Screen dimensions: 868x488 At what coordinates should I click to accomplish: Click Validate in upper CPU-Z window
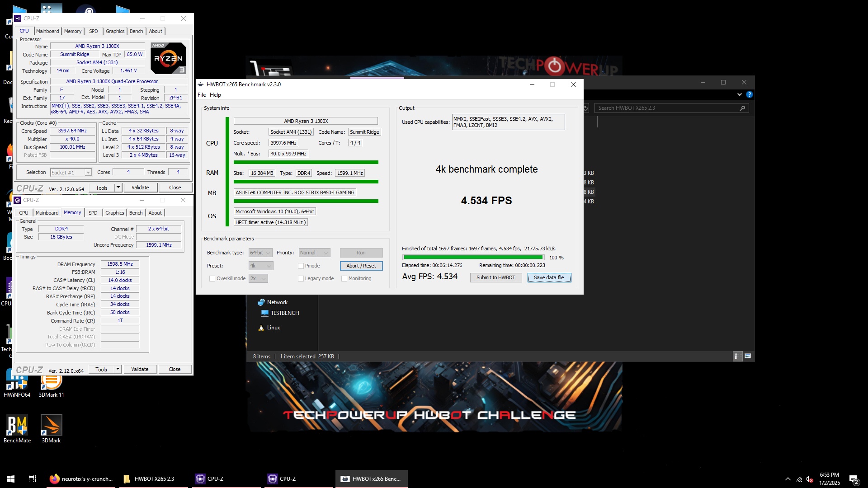click(140, 188)
